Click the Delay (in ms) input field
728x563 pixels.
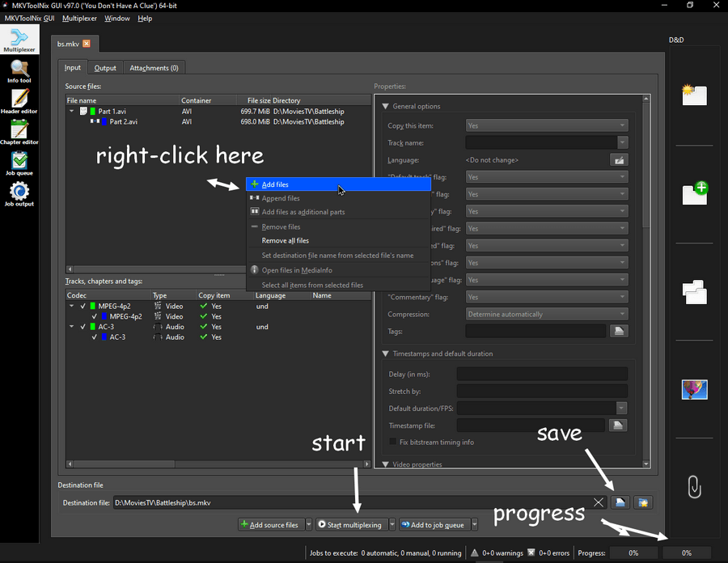pos(542,374)
